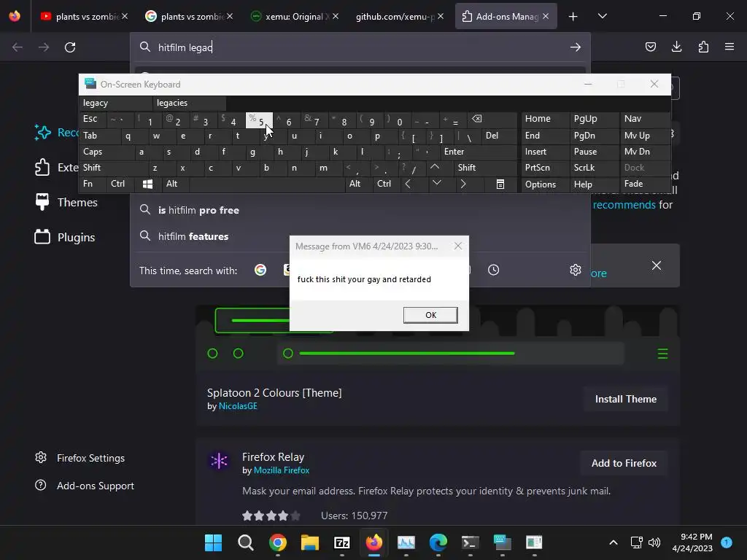Switch to the xemu: Original Xbox tab
747x560 pixels.
(294, 16)
